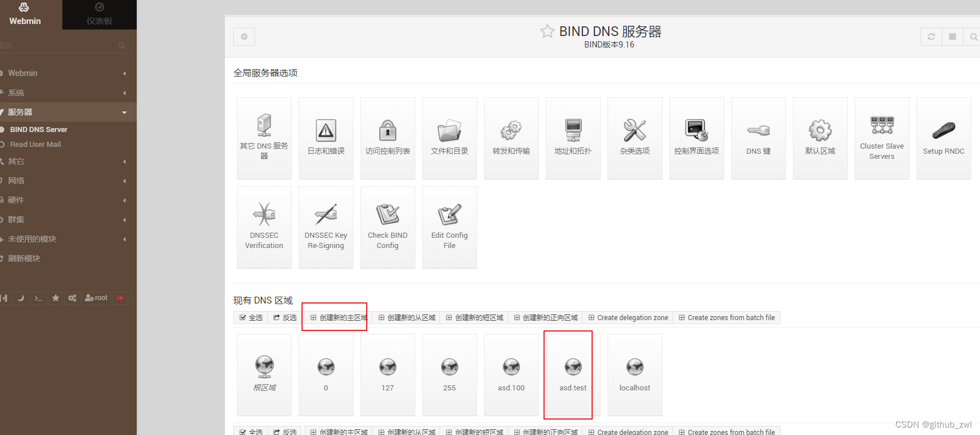Viewport: 980px width, 435px height.
Task: Open Addresses and Topology (地址和拓扑)
Action: point(573,138)
